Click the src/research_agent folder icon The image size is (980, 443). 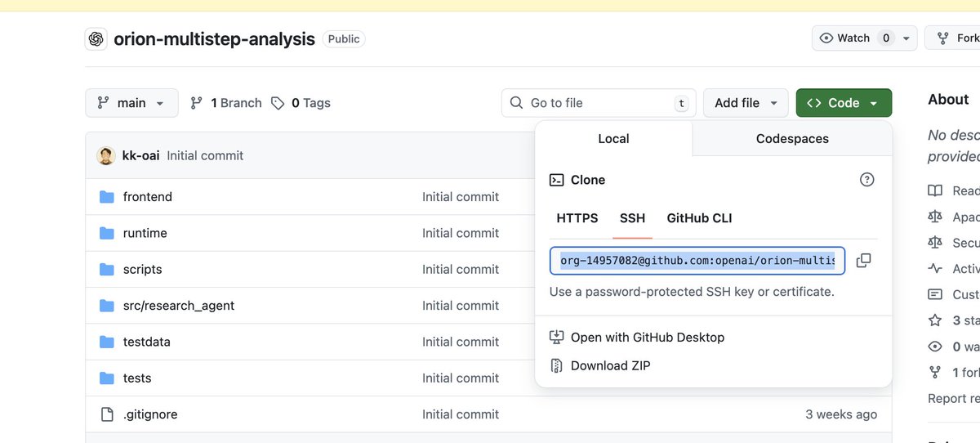(107, 306)
